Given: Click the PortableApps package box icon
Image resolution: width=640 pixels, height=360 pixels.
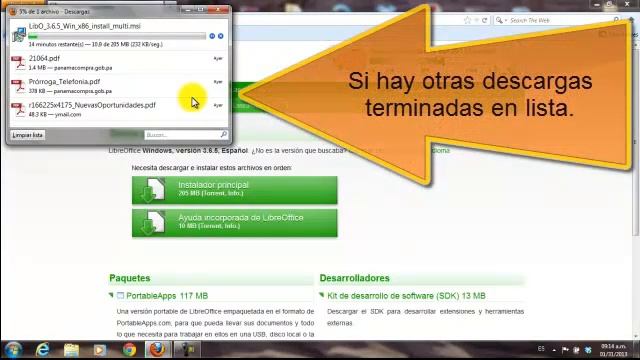Looking at the screenshot, I should point(120,295).
